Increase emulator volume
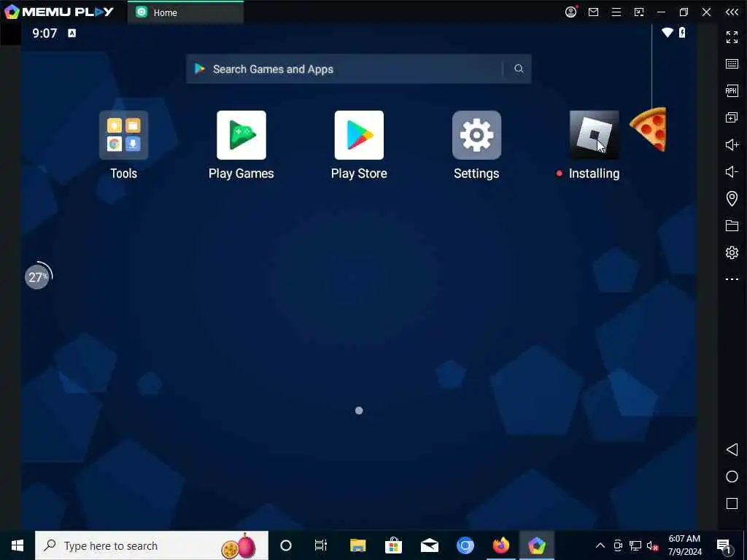The height and width of the screenshot is (560, 747). click(x=732, y=144)
